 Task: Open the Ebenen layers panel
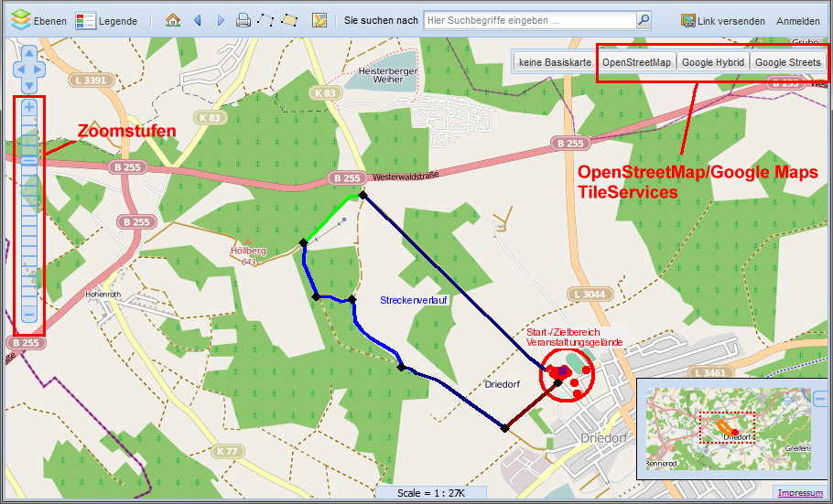click(x=38, y=20)
